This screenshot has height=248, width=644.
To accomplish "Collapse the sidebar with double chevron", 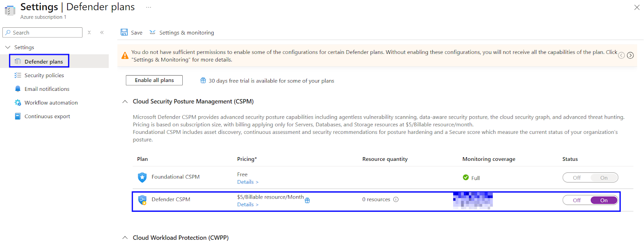I will pyautogui.click(x=102, y=33).
